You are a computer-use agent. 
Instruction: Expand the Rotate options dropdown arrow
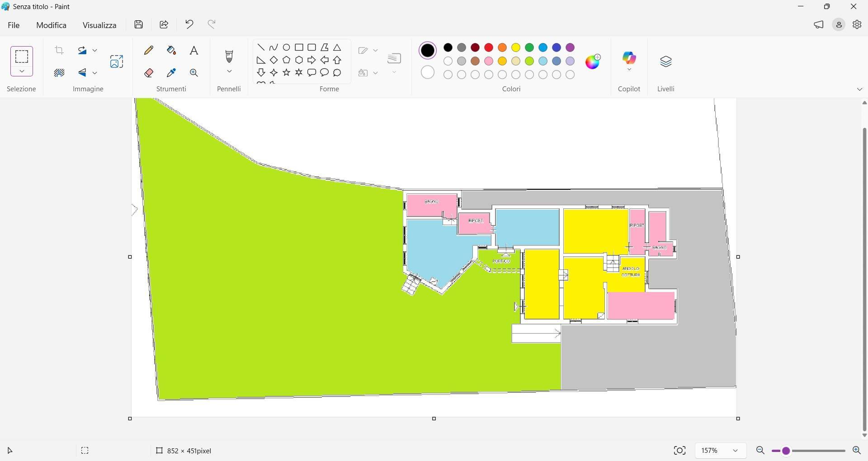click(95, 50)
